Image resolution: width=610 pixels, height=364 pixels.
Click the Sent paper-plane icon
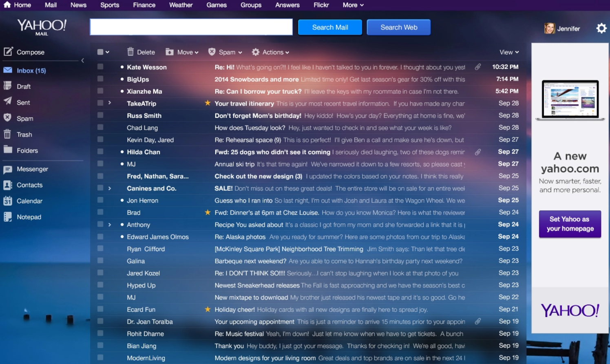coord(8,101)
